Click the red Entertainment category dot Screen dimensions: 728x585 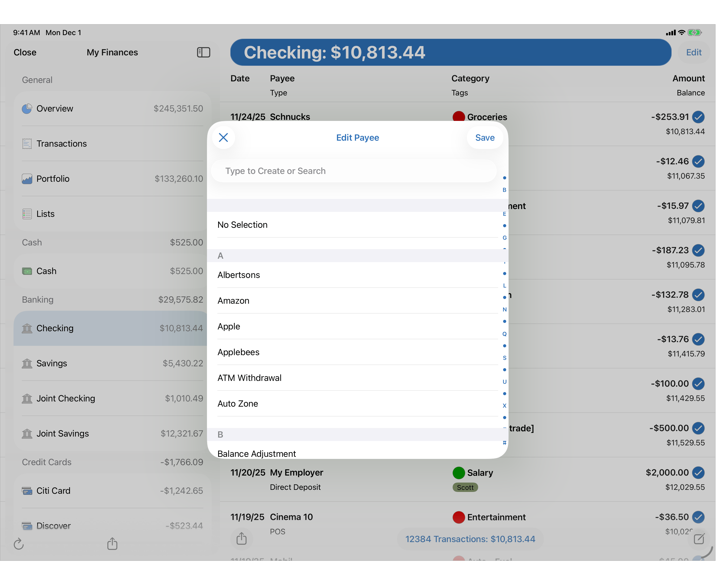click(459, 517)
